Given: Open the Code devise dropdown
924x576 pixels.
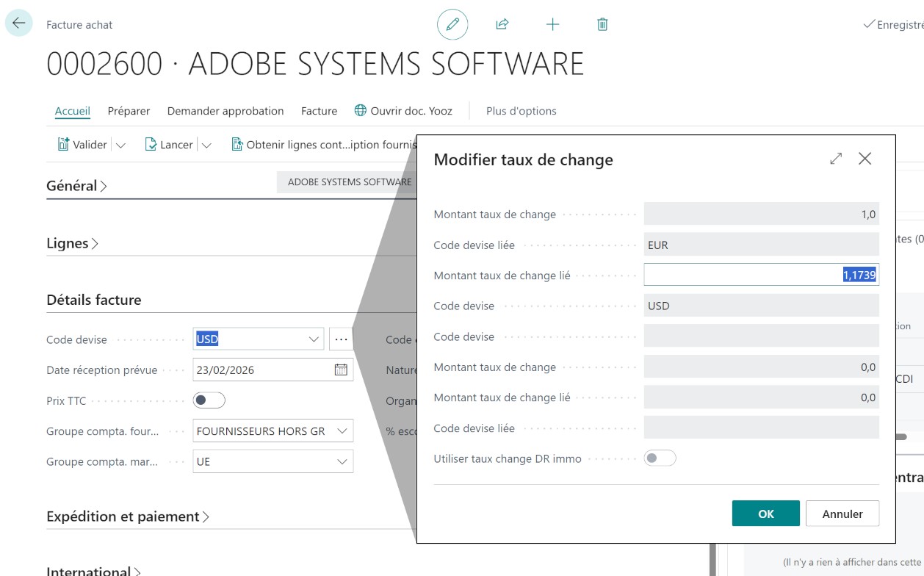Looking at the screenshot, I should pyautogui.click(x=314, y=339).
